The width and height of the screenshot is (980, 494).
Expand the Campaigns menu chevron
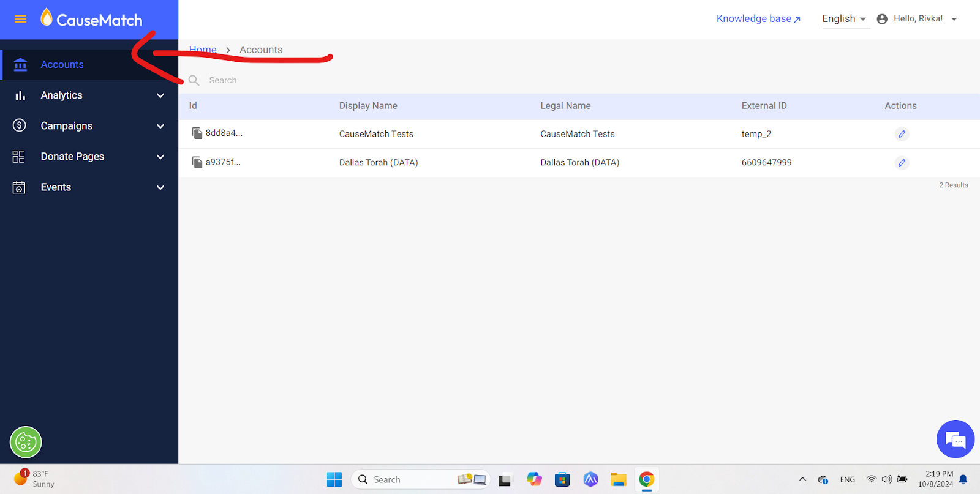[x=160, y=126]
